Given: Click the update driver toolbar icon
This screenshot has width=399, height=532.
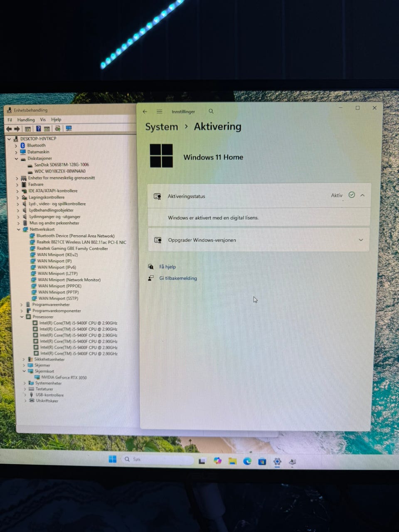Looking at the screenshot, I should pyautogui.click(x=57, y=129).
